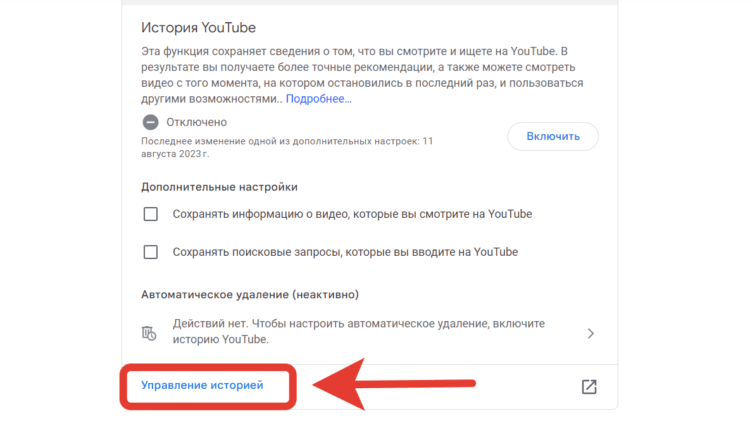Click the YouTube history description paragraph

[x=362, y=75]
